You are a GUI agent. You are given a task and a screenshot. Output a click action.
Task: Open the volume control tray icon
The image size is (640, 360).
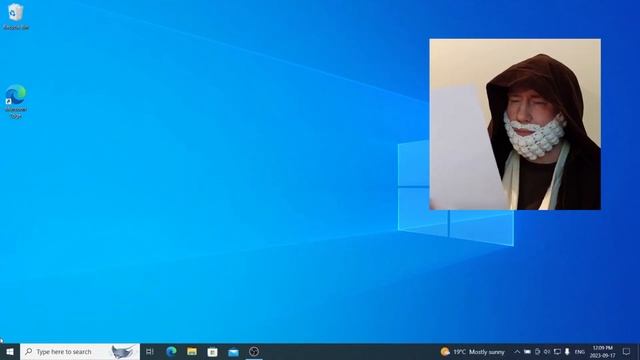[x=547, y=351]
